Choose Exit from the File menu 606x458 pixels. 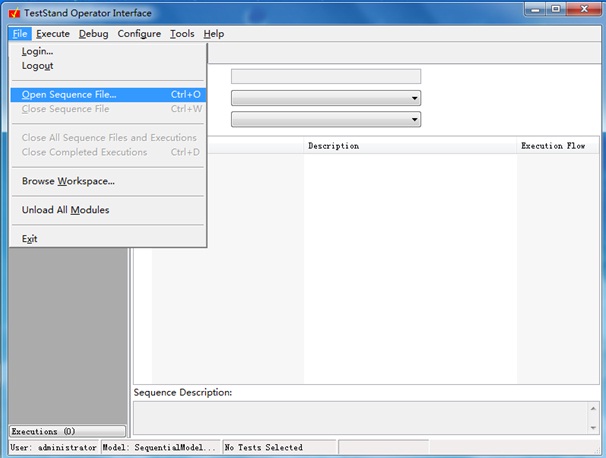click(x=29, y=239)
